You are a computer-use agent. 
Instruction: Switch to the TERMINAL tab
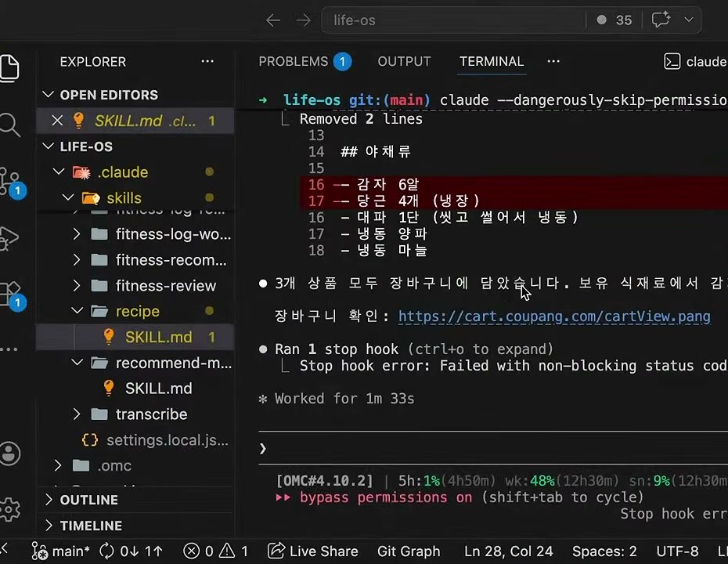pos(492,61)
